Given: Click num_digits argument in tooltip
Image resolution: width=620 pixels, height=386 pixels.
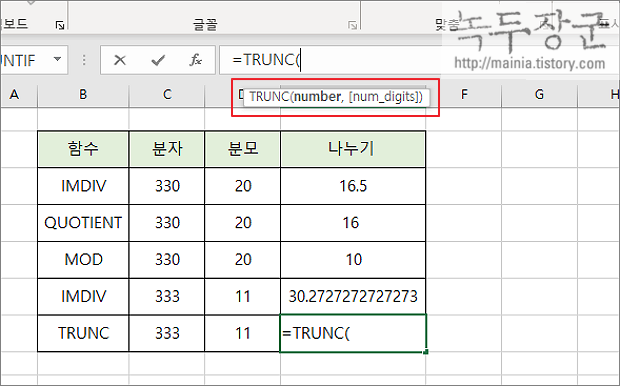Looking at the screenshot, I should click(383, 96).
